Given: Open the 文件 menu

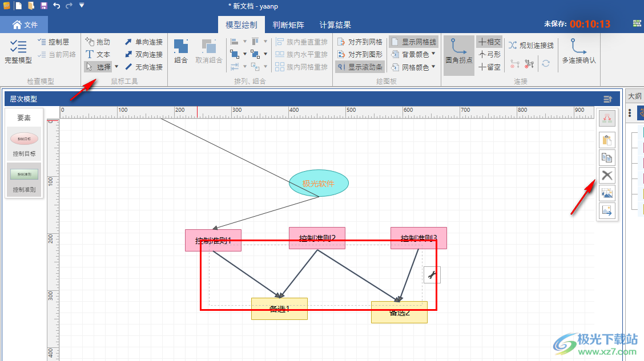Looking at the screenshot, I should tap(24, 25).
